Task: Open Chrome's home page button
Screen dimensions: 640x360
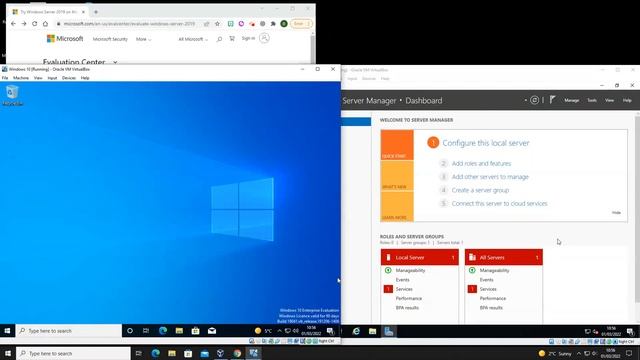Action: (x=45, y=24)
